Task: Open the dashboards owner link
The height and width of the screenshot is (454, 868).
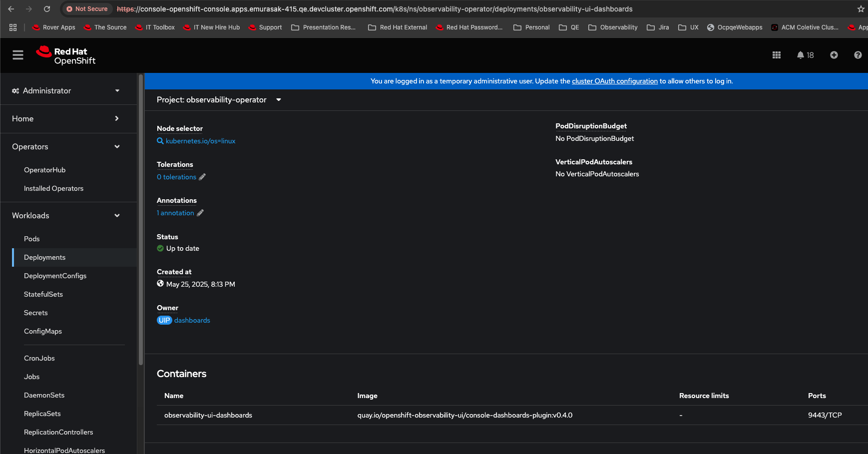Action: pyautogui.click(x=192, y=320)
